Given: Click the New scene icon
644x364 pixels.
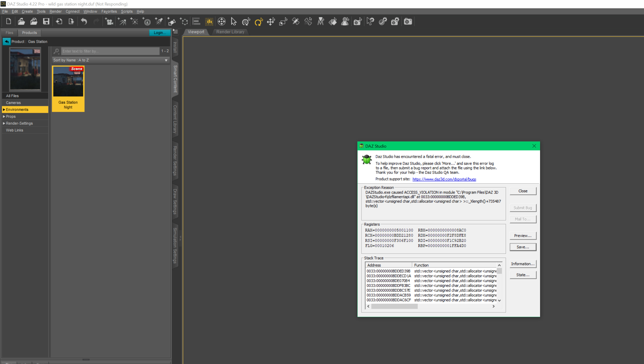Looking at the screenshot, I should [8, 22].
